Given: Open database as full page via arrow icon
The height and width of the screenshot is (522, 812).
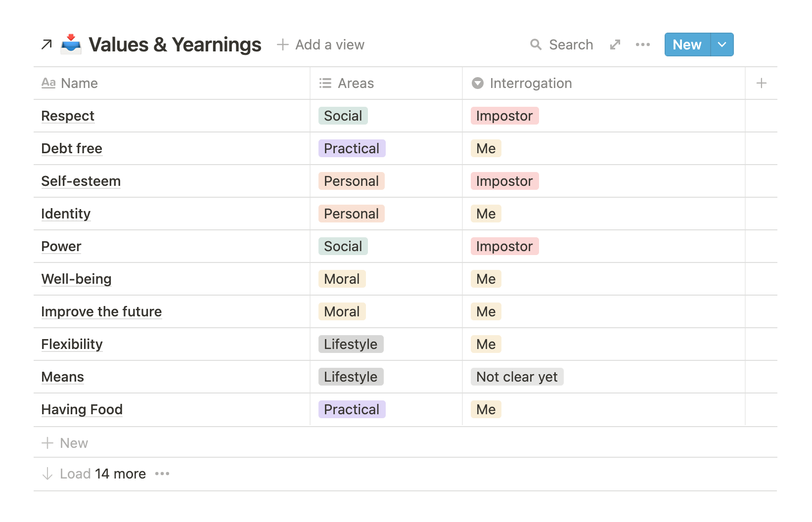Looking at the screenshot, I should (46, 45).
